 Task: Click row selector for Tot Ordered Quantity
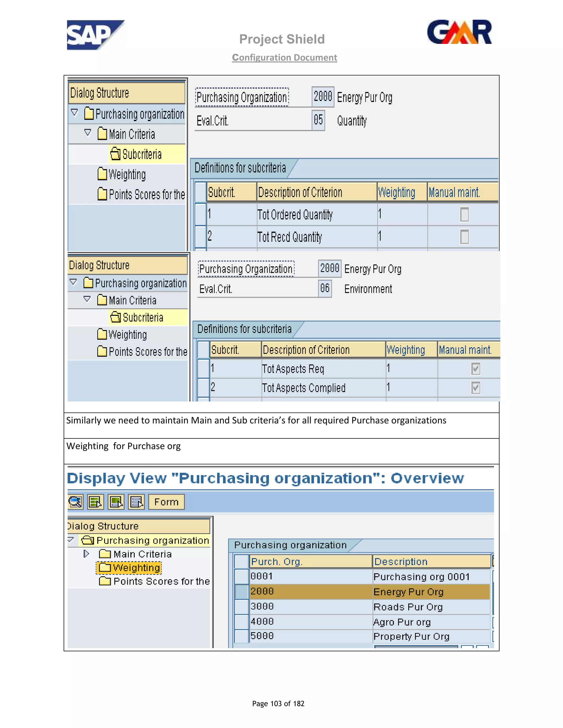pos(200,214)
